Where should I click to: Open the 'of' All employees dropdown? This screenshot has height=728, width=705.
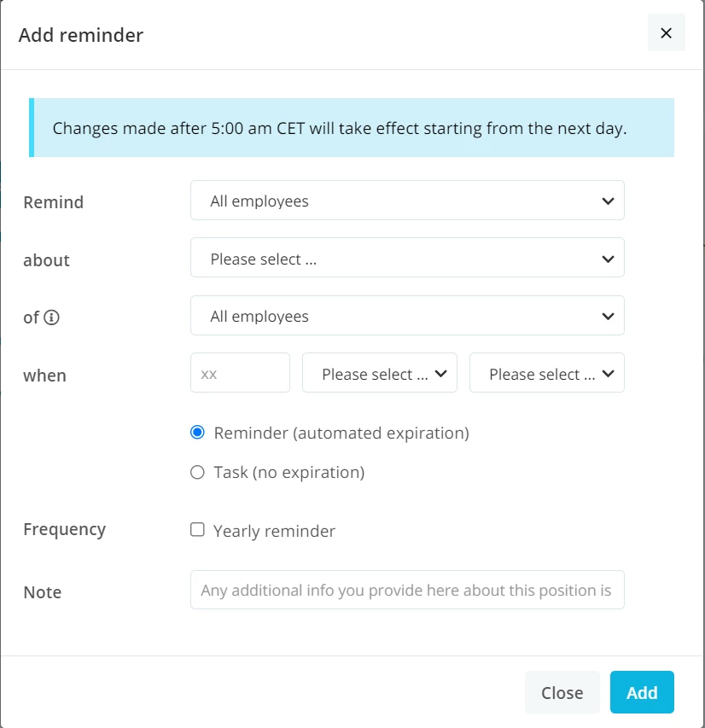point(407,315)
